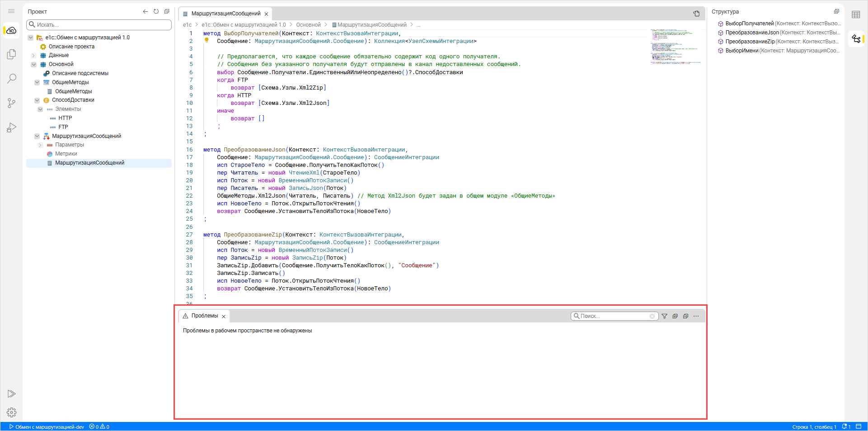
Task: Switch to МаршрутизацияСообщений editor tab
Action: [225, 14]
